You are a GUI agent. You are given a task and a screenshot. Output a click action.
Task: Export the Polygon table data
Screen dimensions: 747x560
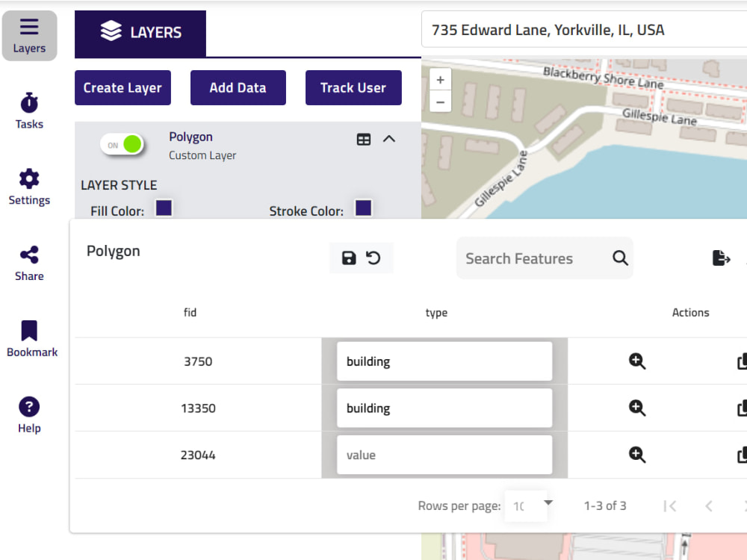pyautogui.click(x=722, y=258)
